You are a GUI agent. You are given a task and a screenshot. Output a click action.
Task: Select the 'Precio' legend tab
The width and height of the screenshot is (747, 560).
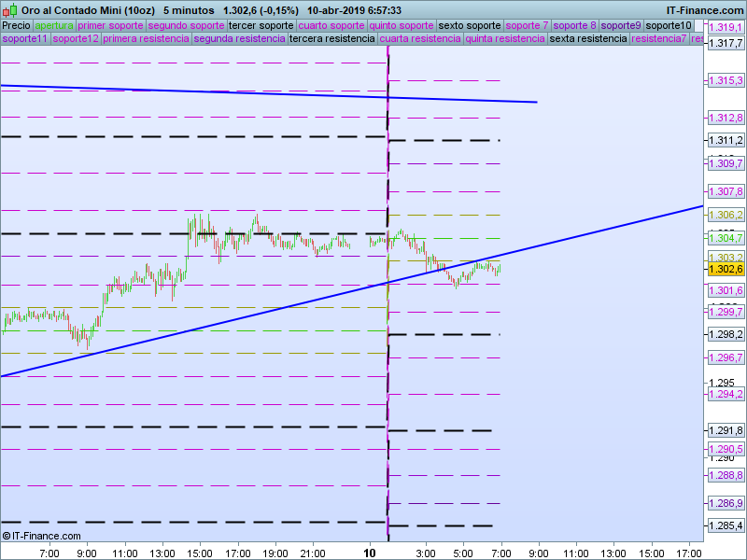click(16, 25)
